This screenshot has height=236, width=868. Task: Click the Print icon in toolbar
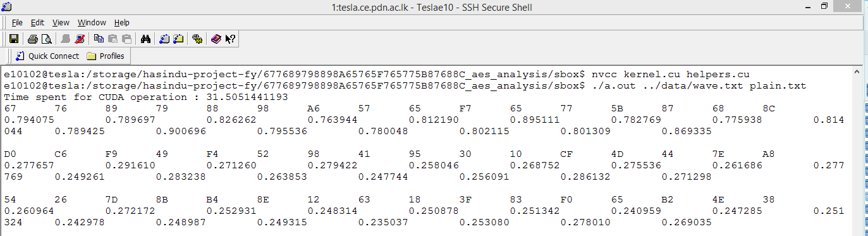(33, 39)
